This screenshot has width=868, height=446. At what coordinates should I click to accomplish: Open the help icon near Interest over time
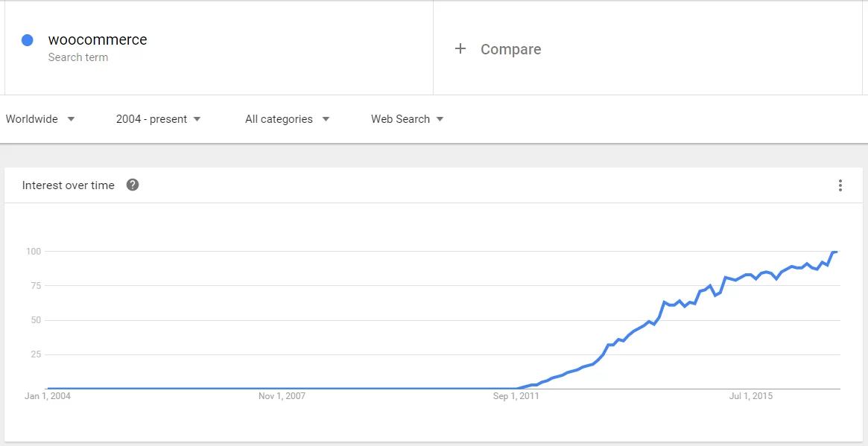point(133,185)
